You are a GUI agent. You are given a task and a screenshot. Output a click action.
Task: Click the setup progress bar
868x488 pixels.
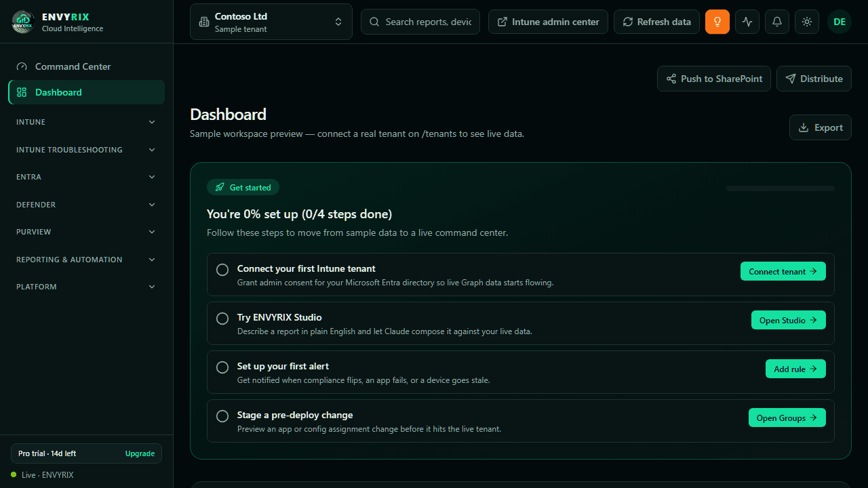point(781,188)
